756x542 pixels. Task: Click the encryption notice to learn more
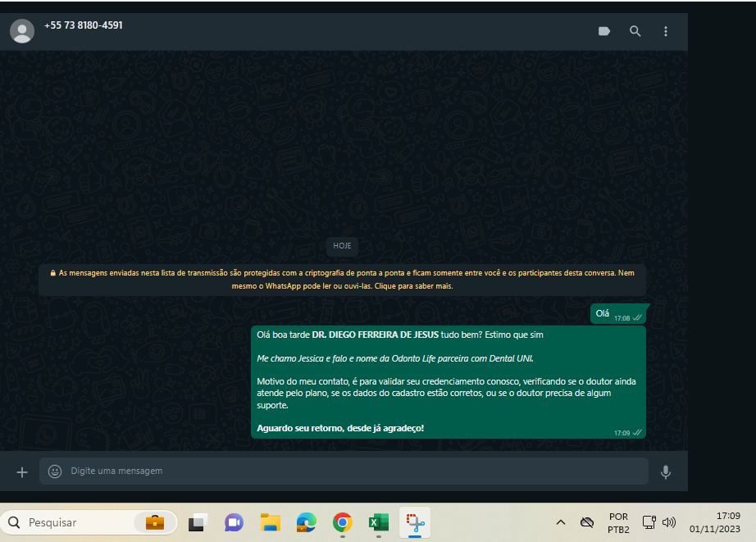pyautogui.click(x=342, y=280)
